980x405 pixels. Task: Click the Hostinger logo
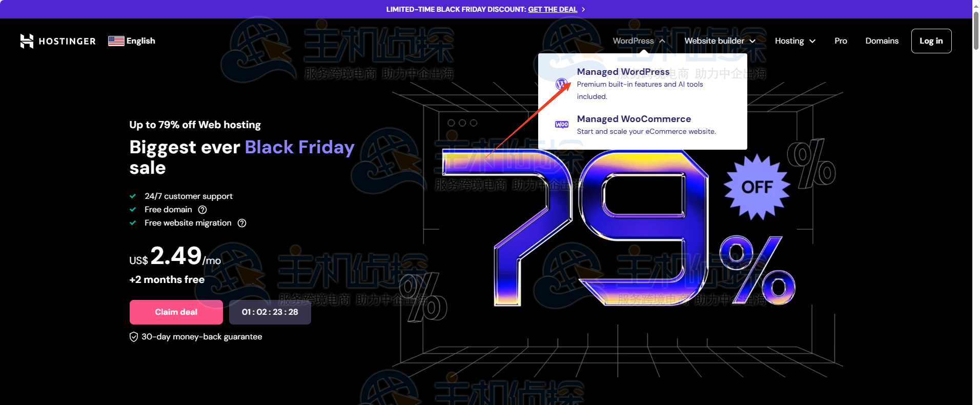coord(58,41)
